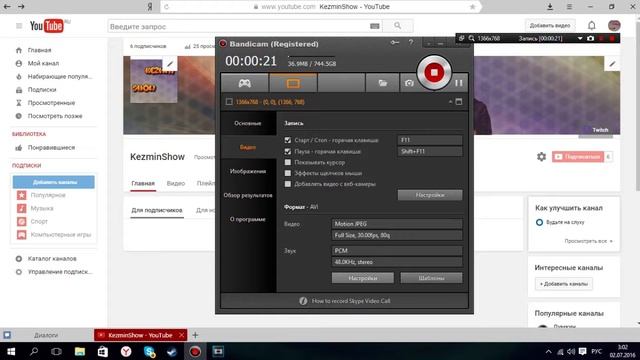Screen dimensions: 640x360
Task: Close KezminShow - YouTube tab
Action: pos(182,335)
